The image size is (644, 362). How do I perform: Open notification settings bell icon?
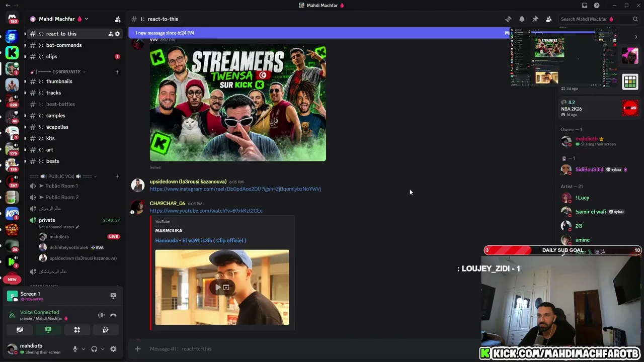(522, 19)
